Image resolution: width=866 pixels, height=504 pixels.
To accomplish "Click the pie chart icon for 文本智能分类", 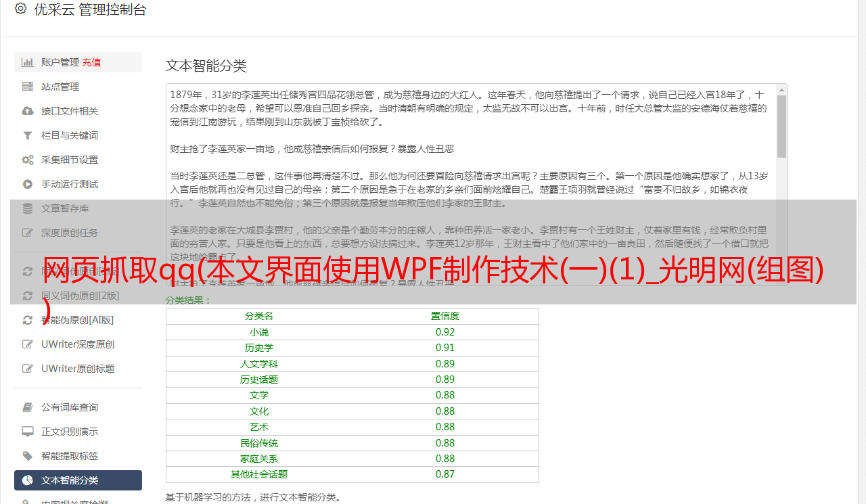I will 28,480.
